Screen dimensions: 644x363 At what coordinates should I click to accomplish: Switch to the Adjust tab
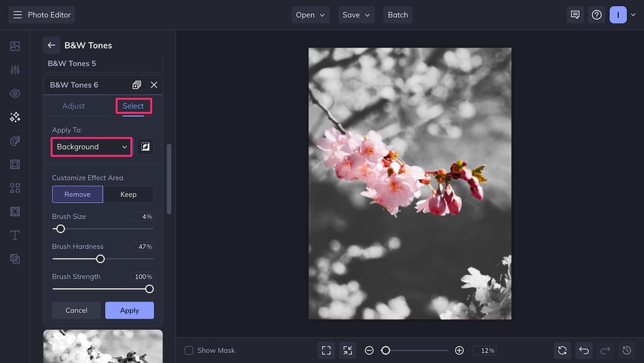(x=74, y=106)
